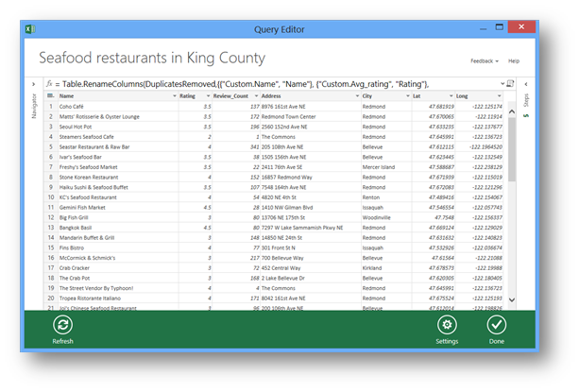The width and height of the screenshot is (579, 392).
Task: Select the 'Freshy's Seafood Market' cell
Action: (118, 167)
